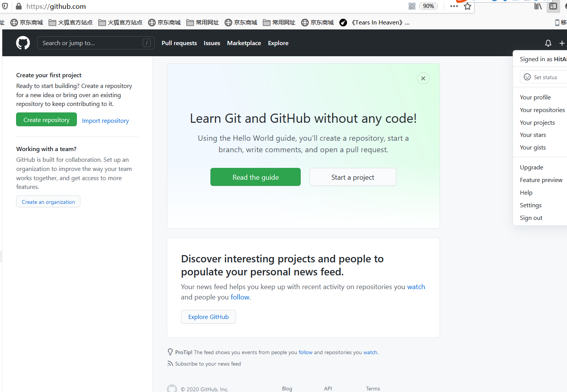Open the QR code generator in the address bar

tap(412, 6)
